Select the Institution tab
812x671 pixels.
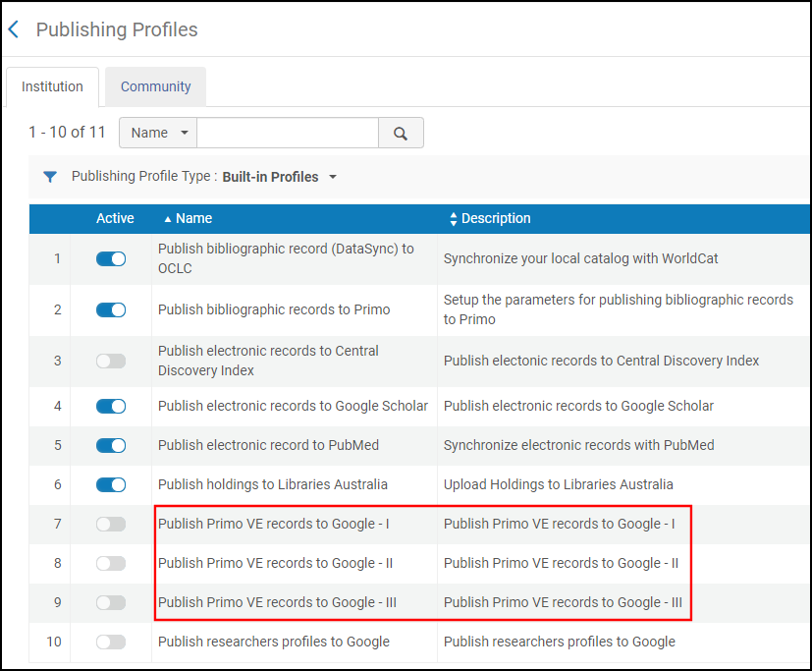coord(52,86)
